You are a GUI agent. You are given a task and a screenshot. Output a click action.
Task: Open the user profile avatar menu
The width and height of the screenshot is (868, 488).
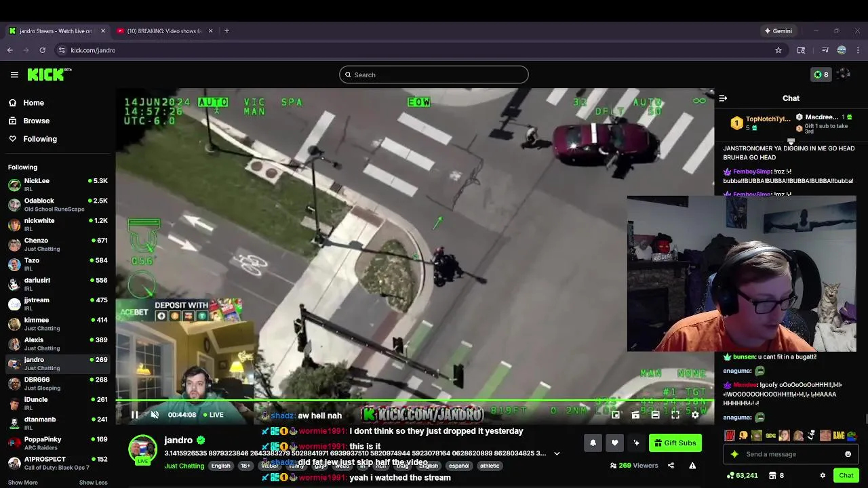[x=844, y=75]
